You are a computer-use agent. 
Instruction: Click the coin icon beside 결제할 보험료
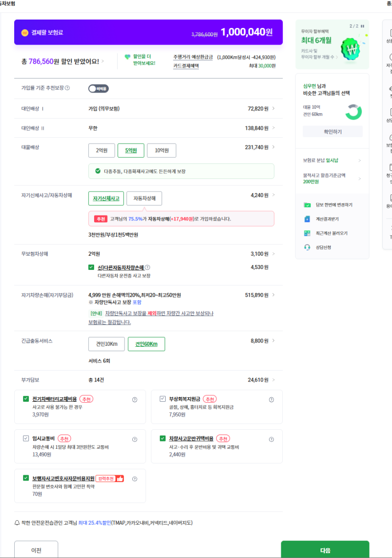tap(24, 33)
